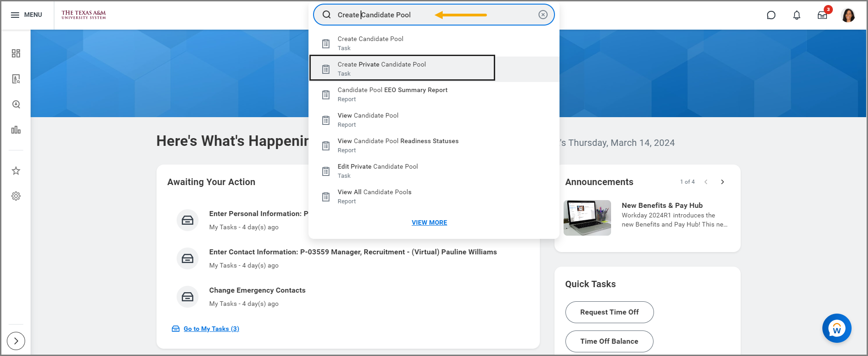This screenshot has height=356, width=868.
Task: Expand the left sidebar with arrow button
Action: coord(16,341)
